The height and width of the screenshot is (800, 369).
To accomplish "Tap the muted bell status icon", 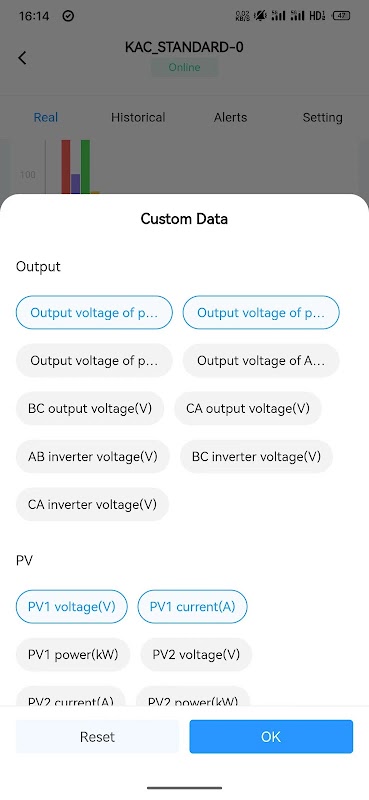I will pos(261,16).
